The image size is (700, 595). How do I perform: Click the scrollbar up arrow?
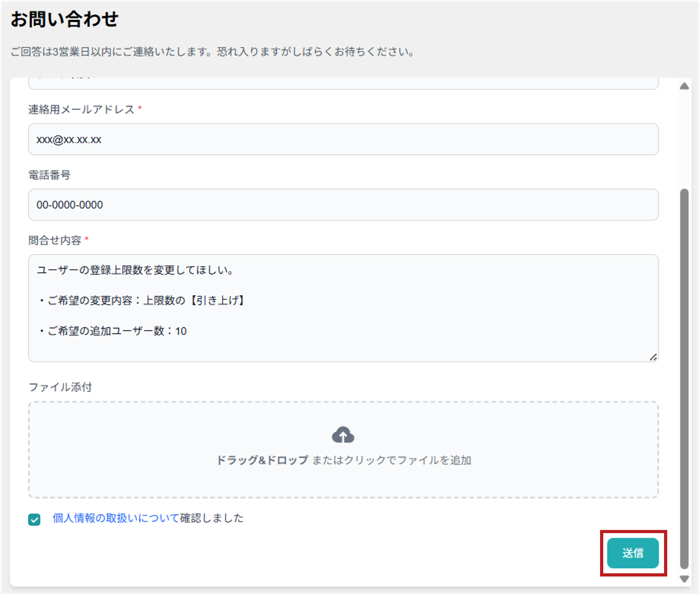point(684,86)
